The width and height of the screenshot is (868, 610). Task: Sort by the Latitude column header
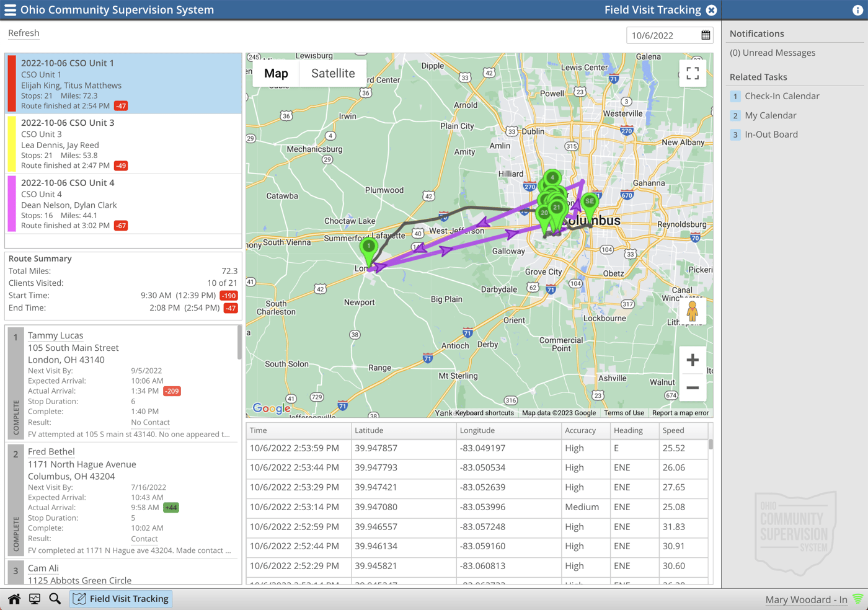click(x=404, y=430)
